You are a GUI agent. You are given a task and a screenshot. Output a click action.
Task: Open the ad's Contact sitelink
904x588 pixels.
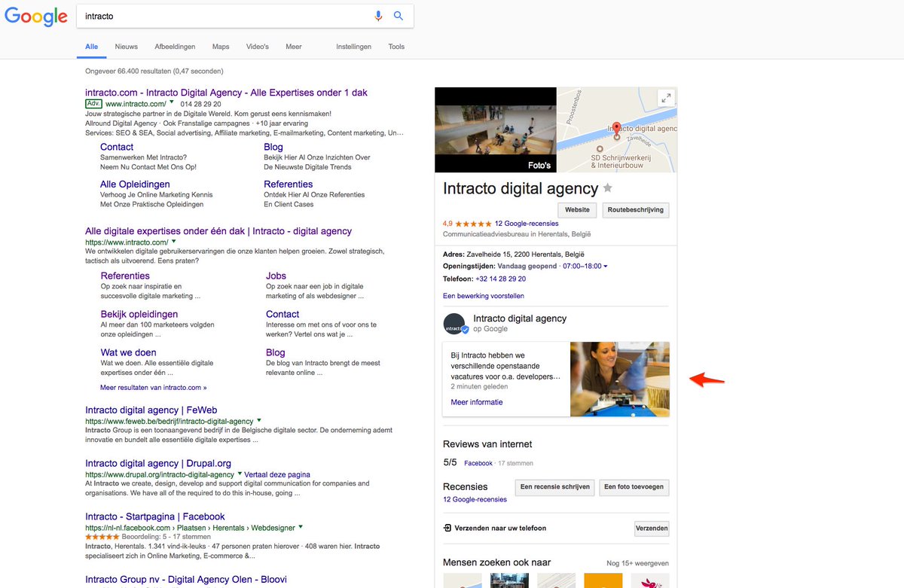[117, 147]
